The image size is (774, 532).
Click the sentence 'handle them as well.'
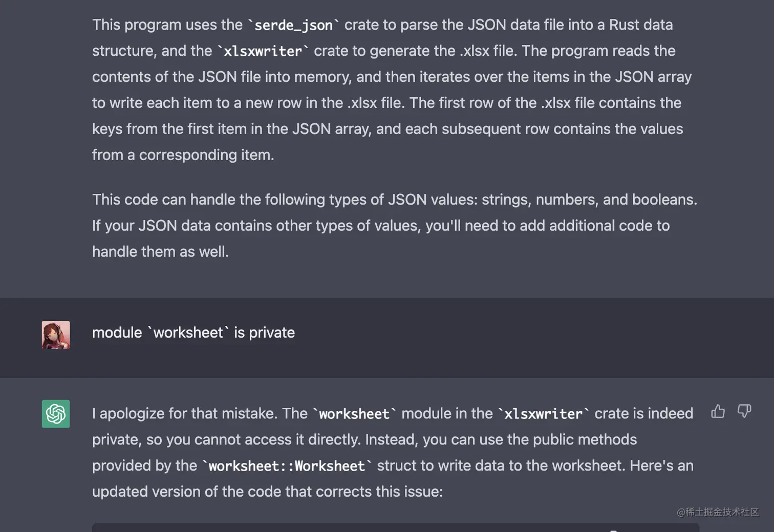(x=160, y=252)
